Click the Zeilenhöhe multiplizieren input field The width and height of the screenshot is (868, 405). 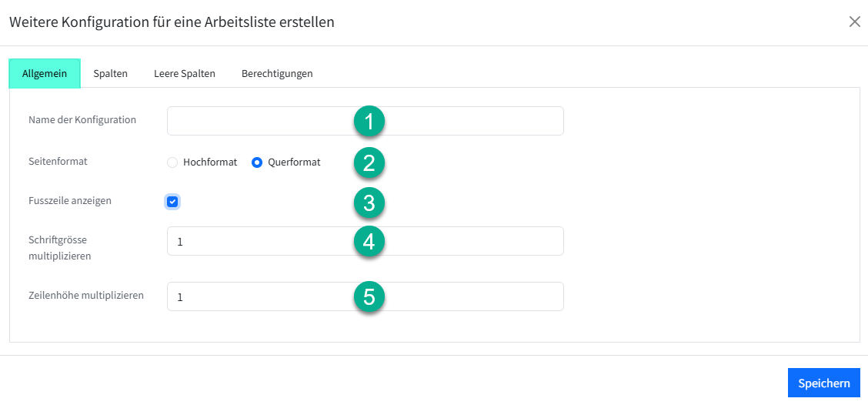coord(254,296)
